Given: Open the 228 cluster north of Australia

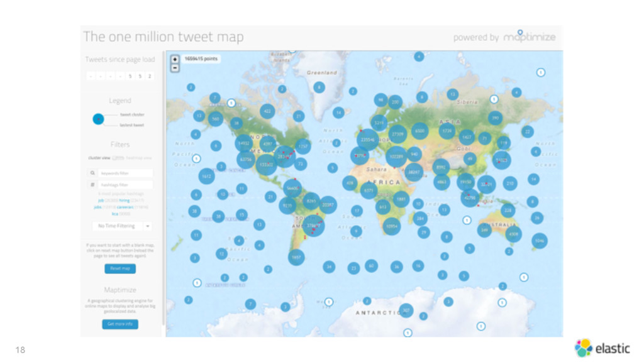Looking at the screenshot, I should [x=508, y=210].
